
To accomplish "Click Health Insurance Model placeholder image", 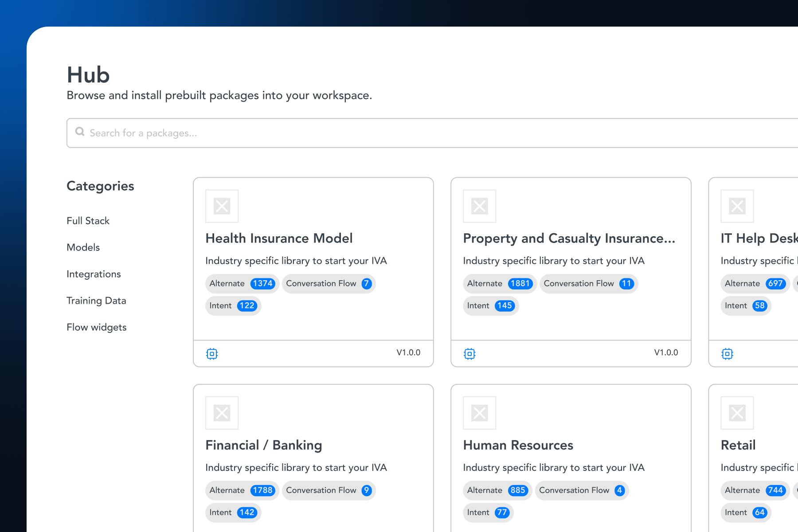I will (x=222, y=206).
